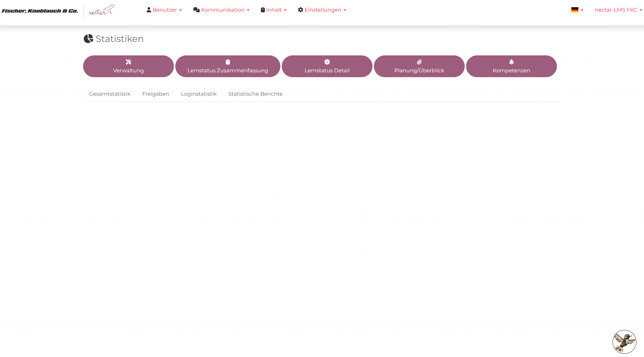Go to the Freigaben tab

(155, 94)
